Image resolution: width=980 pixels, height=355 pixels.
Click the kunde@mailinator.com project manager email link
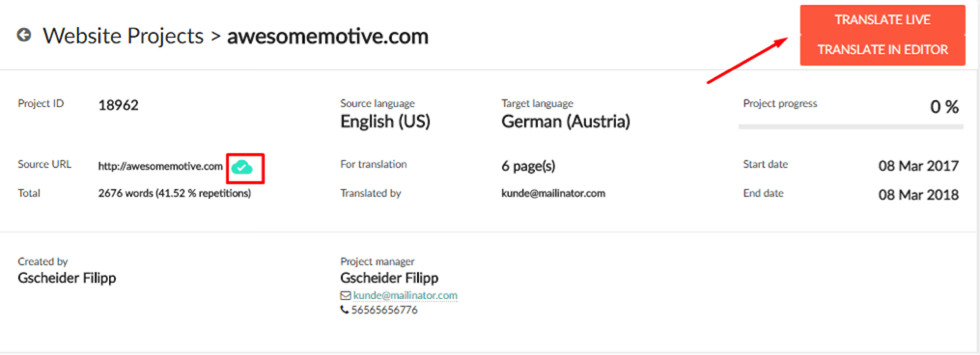pyautogui.click(x=405, y=295)
